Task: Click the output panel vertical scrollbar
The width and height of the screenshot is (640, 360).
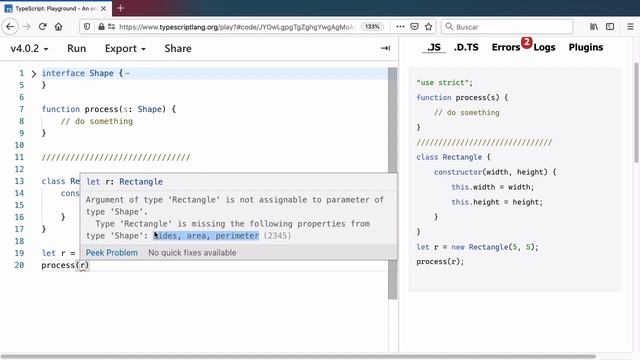Action: pyautogui.click(x=636, y=113)
